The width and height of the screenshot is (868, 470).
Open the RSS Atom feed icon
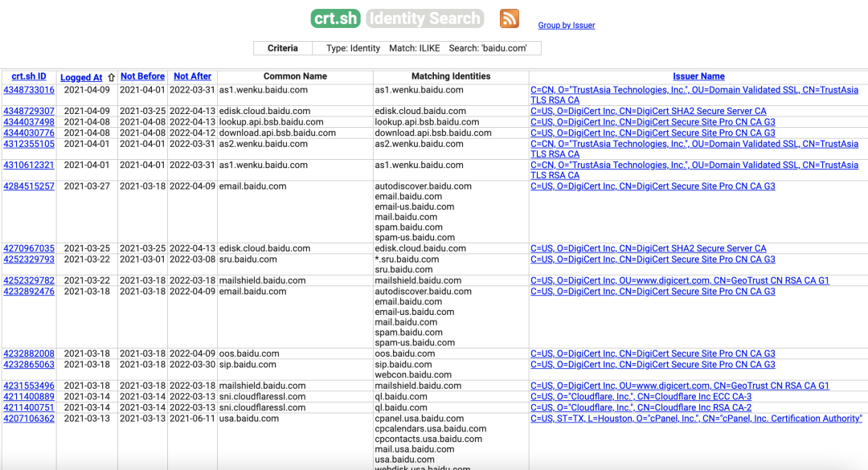pyautogui.click(x=510, y=18)
